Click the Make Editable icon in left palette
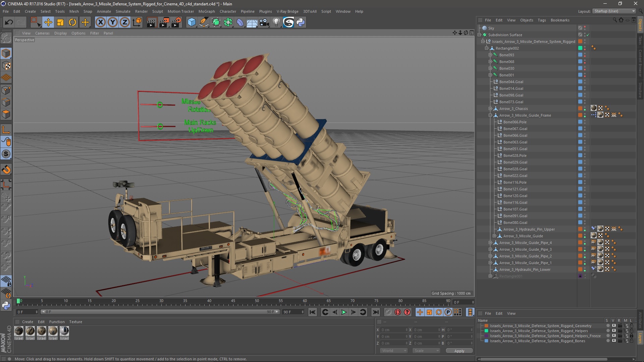This screenshot has width=644, height=362. click(6, 39)
